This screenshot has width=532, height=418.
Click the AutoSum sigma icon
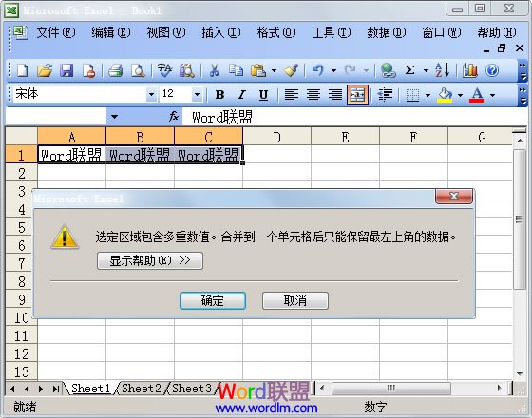pos(409,70)
